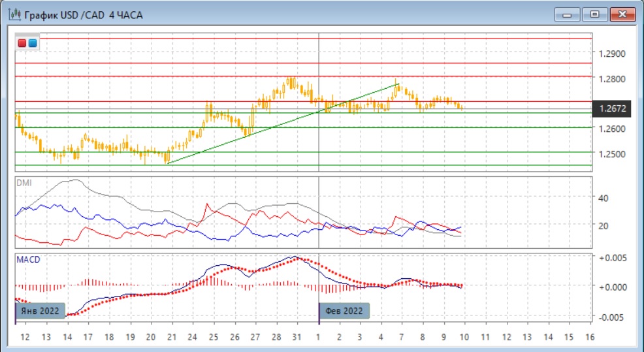Image resolution: width=644 pixels, height=352 pixels.
Task: Select the DMI indicator label
Action: pyautogui.click(x=24, y=183)
